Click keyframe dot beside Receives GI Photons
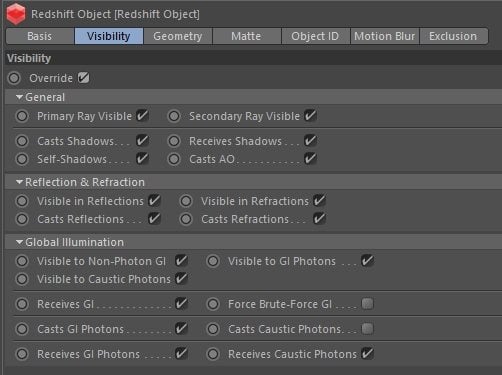502x375 pixels. click(22, 354)
